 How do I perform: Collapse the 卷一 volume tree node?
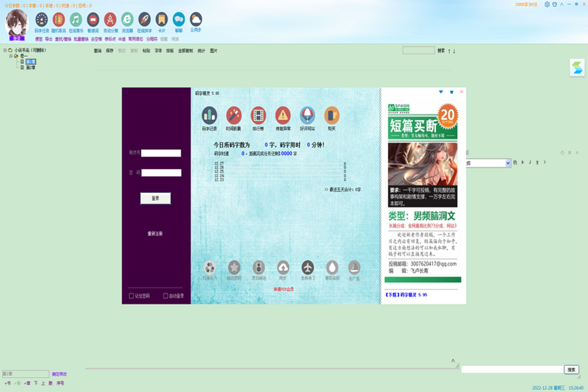[10, 56]
